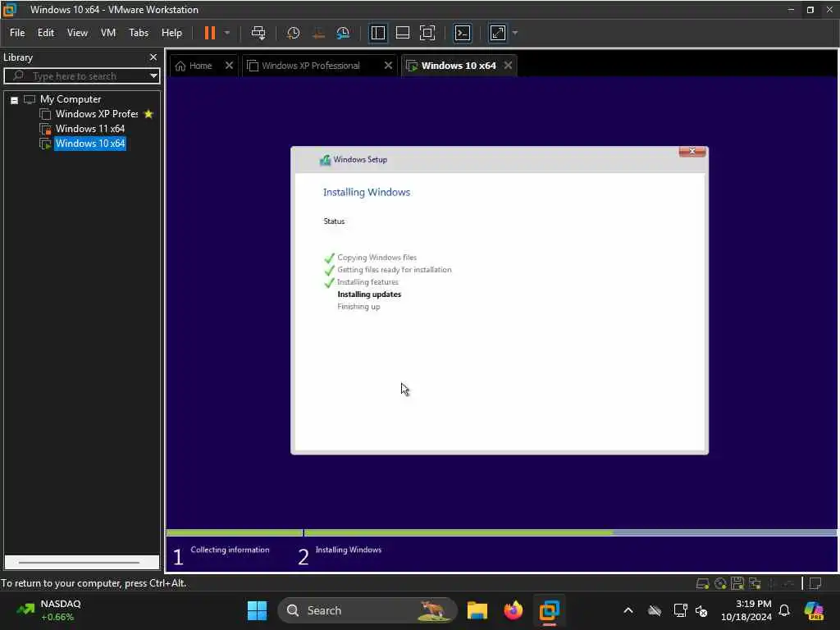
Task: Click the CD/DVD drive status icon
Action: pyautogui.click(x=720, y=583)
